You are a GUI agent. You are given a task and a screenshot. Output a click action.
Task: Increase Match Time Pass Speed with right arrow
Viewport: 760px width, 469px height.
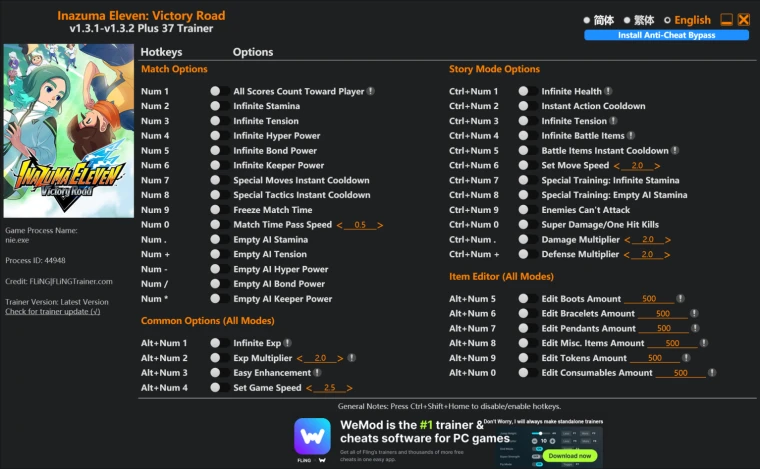380,225
